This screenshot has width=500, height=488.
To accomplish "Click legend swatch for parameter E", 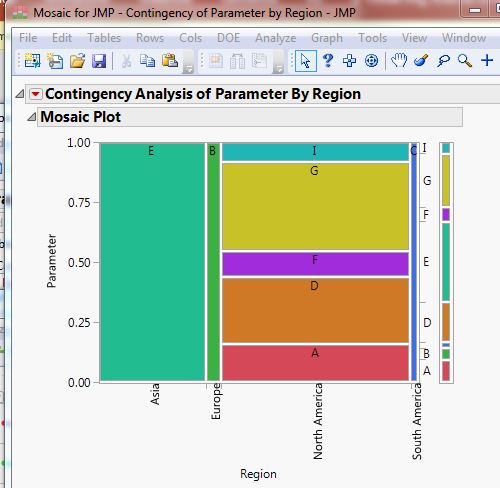I will pyautogui.click(x=446, y=262).
